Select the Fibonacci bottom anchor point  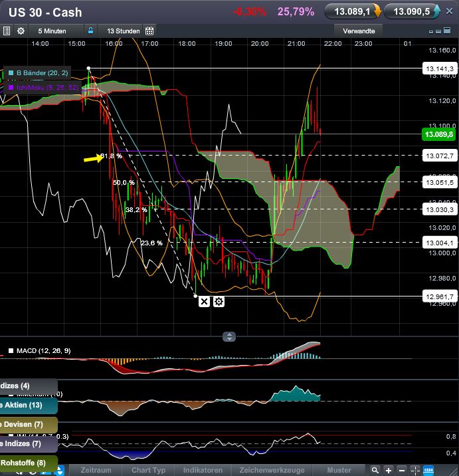click(x=196, y=296)
